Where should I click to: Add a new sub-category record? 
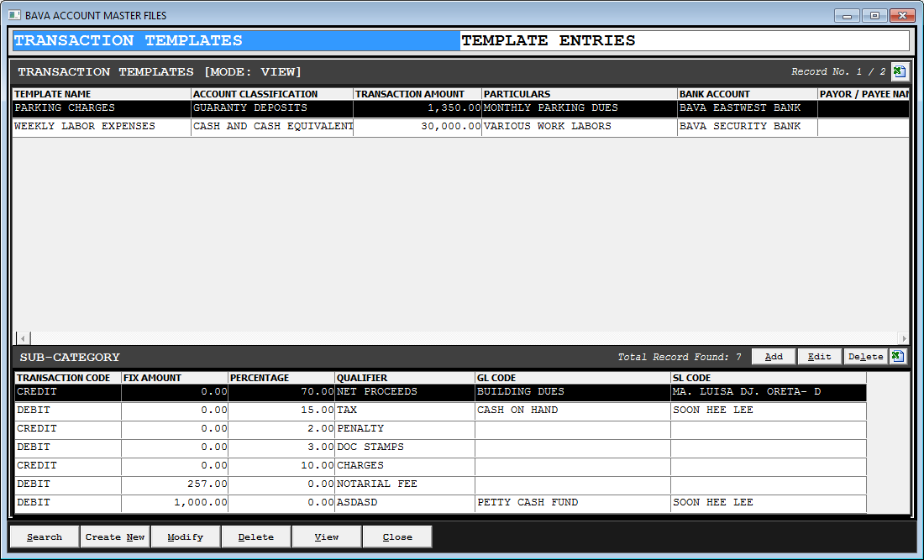tap(774, 357)
